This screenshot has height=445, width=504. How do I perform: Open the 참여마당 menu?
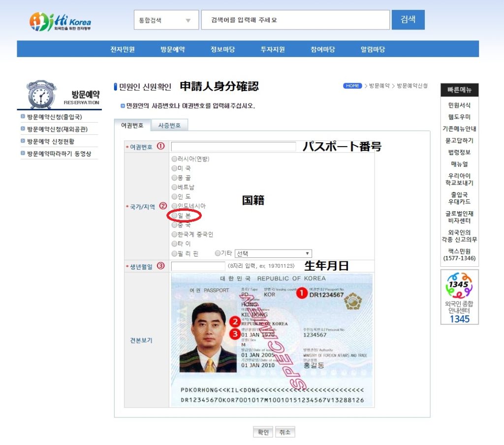point(323,49)
